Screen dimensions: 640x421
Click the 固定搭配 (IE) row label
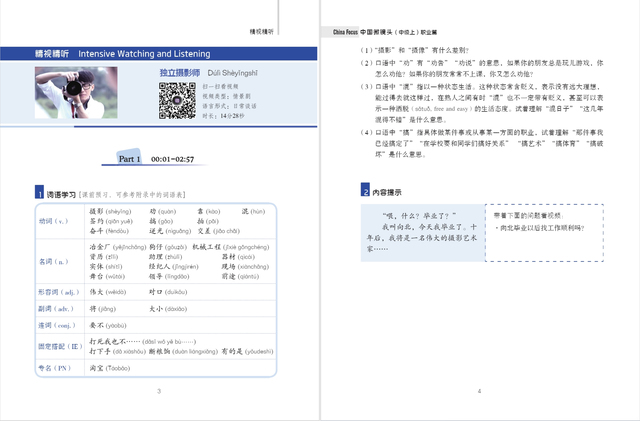53,346
